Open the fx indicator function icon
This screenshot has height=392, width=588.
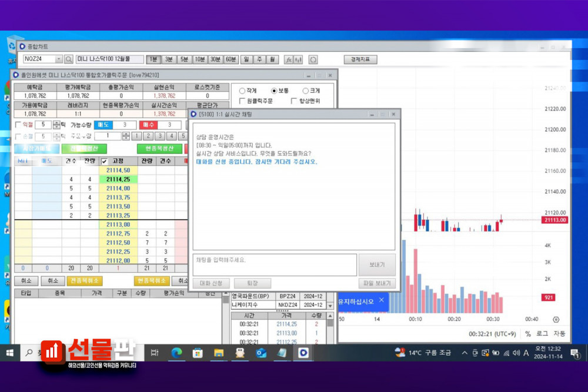288,59
